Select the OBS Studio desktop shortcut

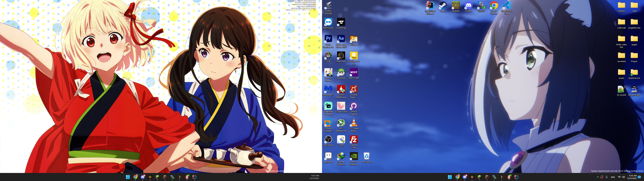[328, 140]
